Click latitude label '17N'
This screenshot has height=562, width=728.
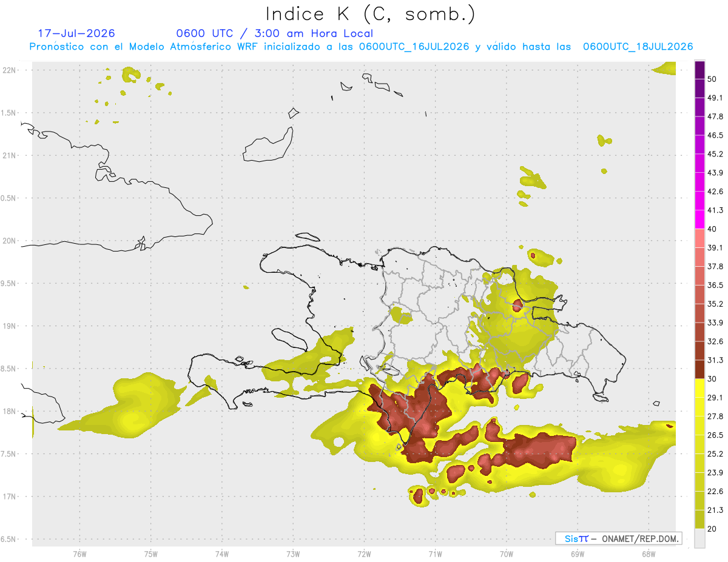pyautogui.click(x=9, y=497)
